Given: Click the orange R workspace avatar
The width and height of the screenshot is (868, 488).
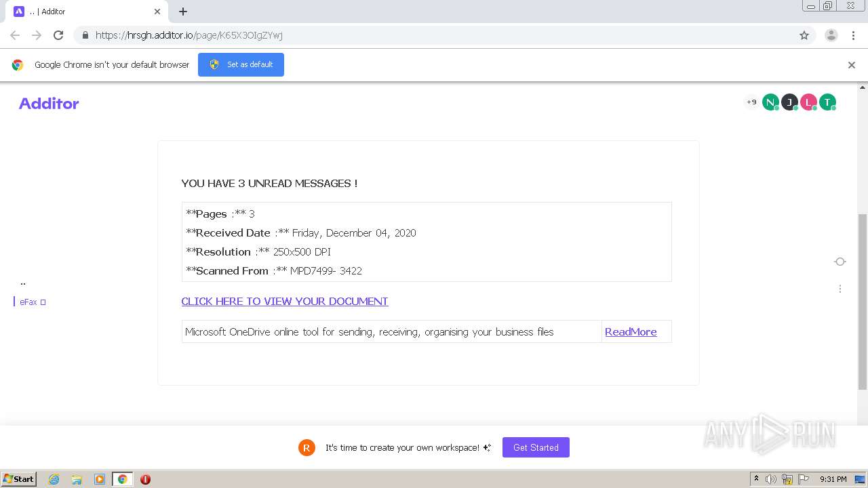Looking at the screenshot, I should pos(307,447).
